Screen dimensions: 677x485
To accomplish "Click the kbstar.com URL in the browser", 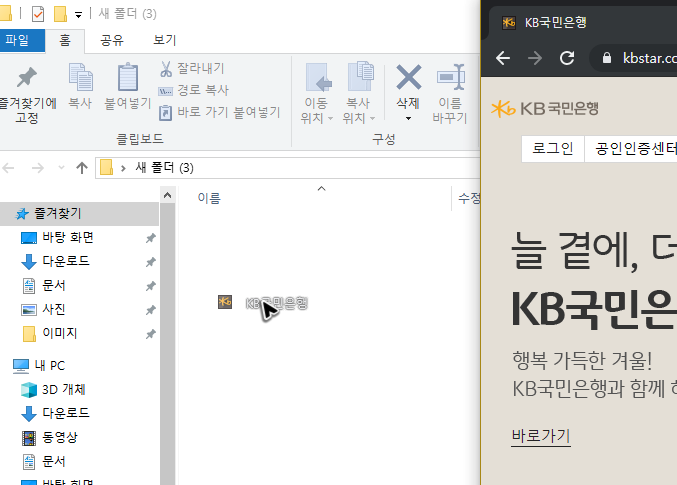I will 650,58.
